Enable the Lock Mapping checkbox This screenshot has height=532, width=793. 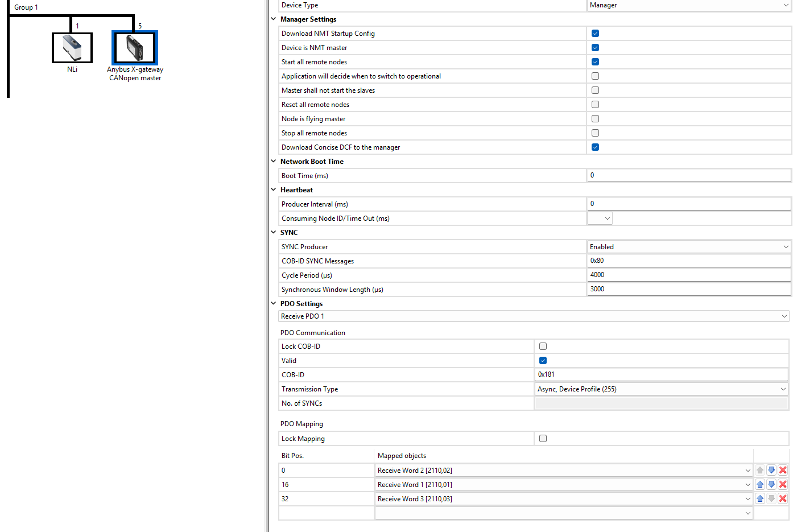(x=543, y=439)
